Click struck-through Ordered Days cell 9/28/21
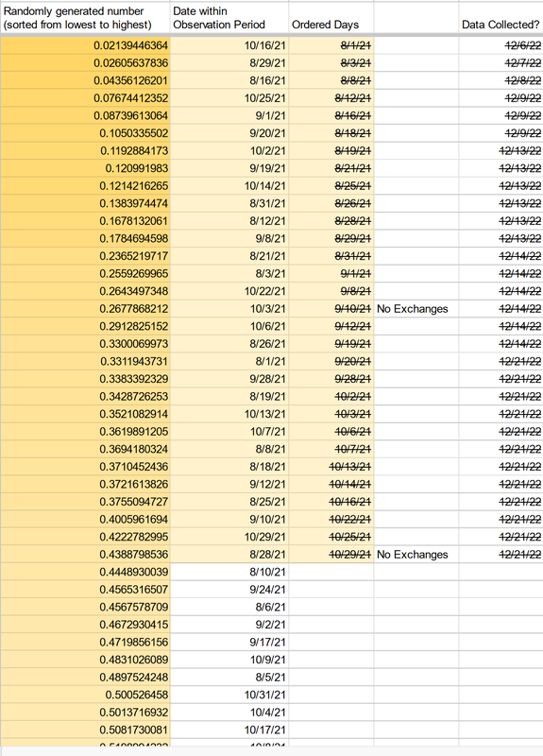Image resolution: width=543 pixels, height=756 pixels. (331, 380)
